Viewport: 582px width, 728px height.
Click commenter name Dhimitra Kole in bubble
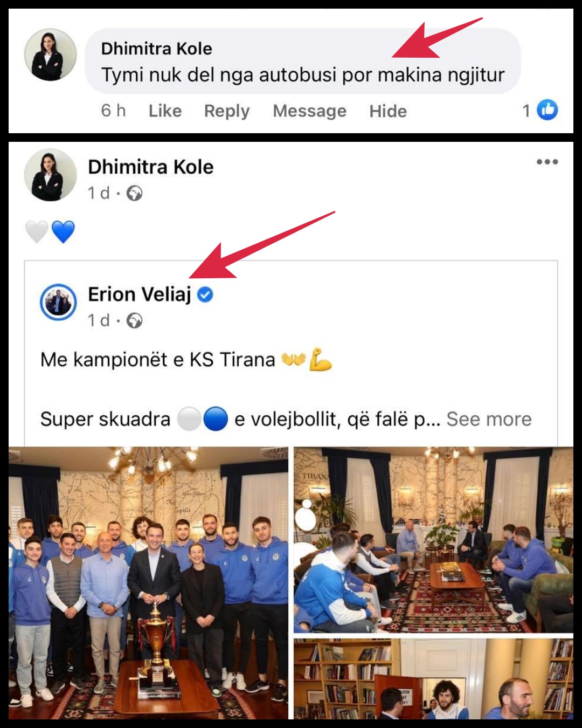[x=157, y=49]
